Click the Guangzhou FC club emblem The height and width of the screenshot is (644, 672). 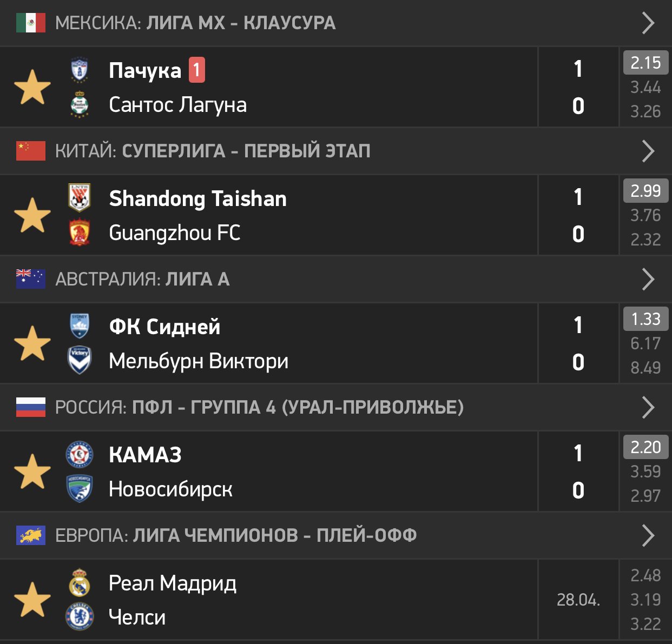(x=80, y=233)
